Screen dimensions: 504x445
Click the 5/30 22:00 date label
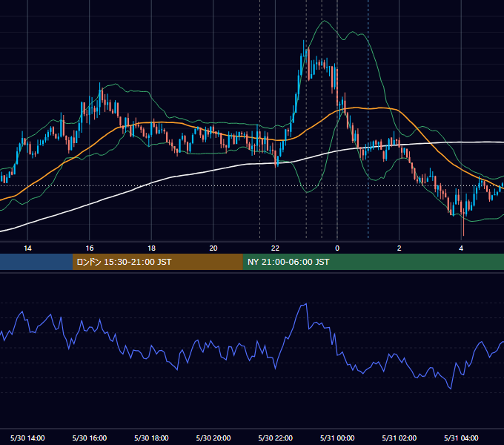[276, 438]
